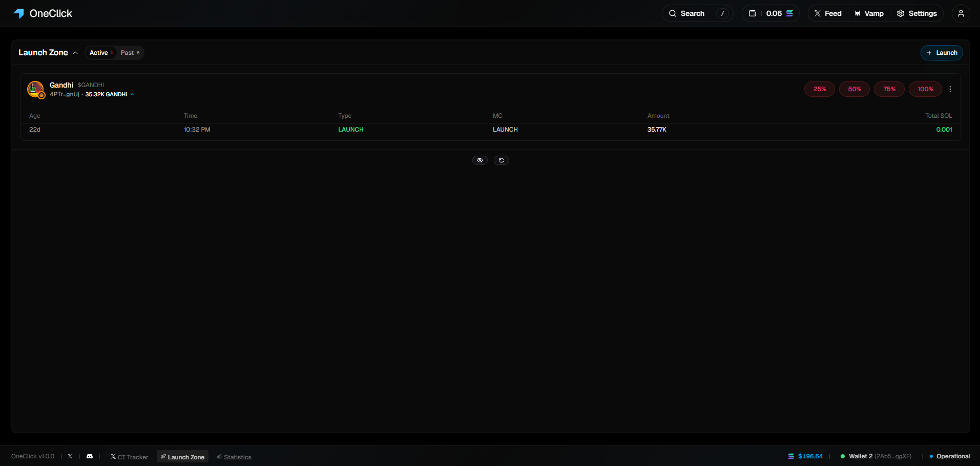Collapse the Launch Zone chevron
This screenshot has height=466, width=980.
coord(75,53)
